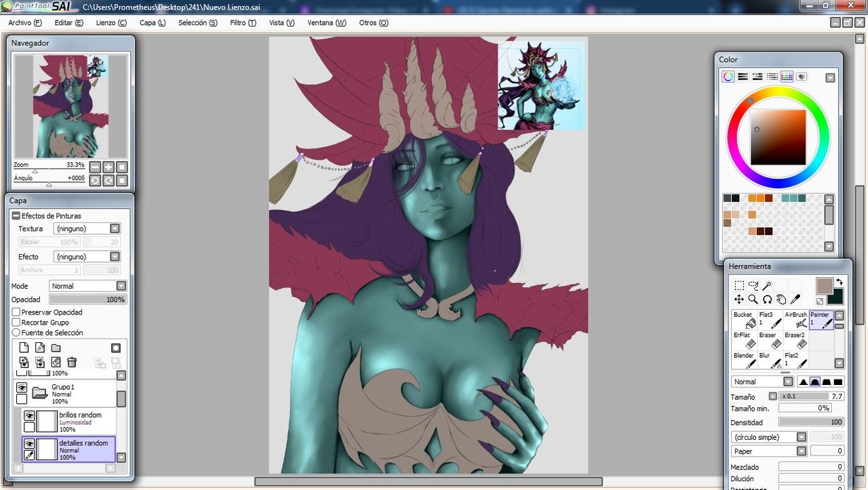The image size is (868, 490).
Task: Create a new layer folder
Action: pyautogui.click(x=56, y=348)
